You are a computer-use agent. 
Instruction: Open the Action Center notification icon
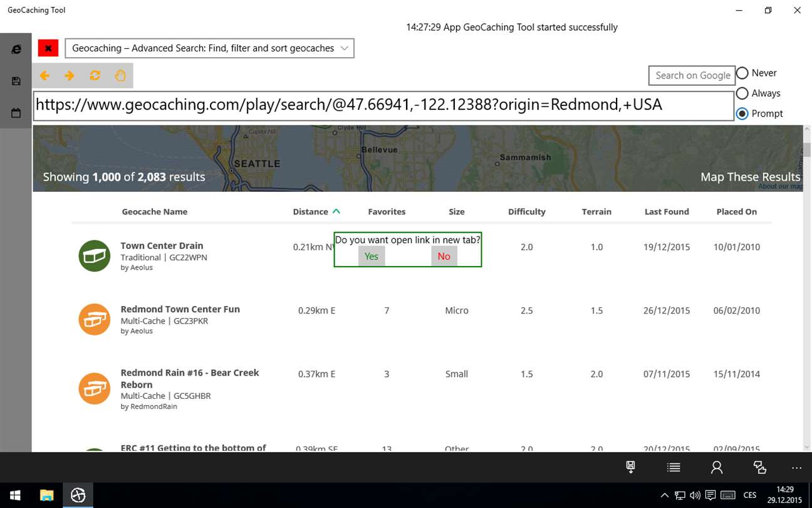point(711,495)
